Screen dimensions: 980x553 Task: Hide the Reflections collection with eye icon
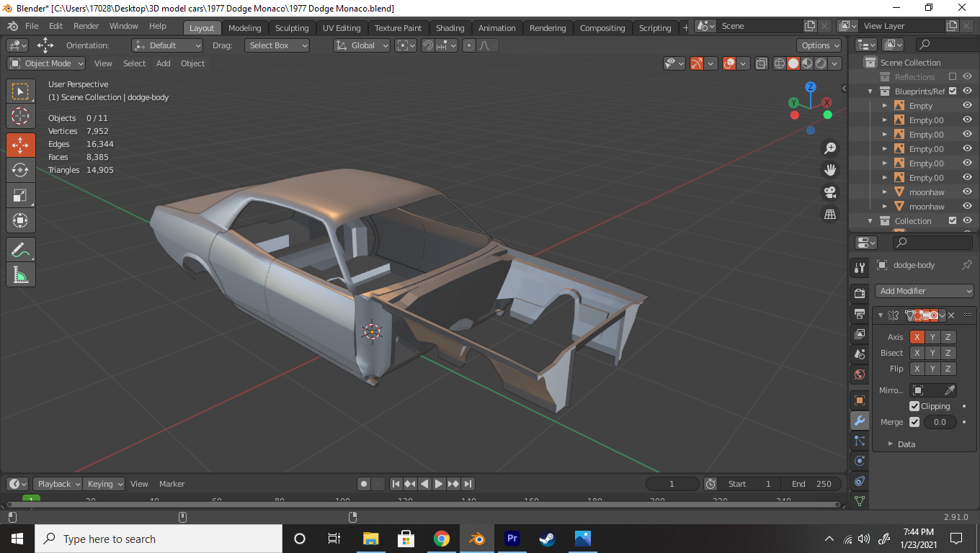[967, 77]
